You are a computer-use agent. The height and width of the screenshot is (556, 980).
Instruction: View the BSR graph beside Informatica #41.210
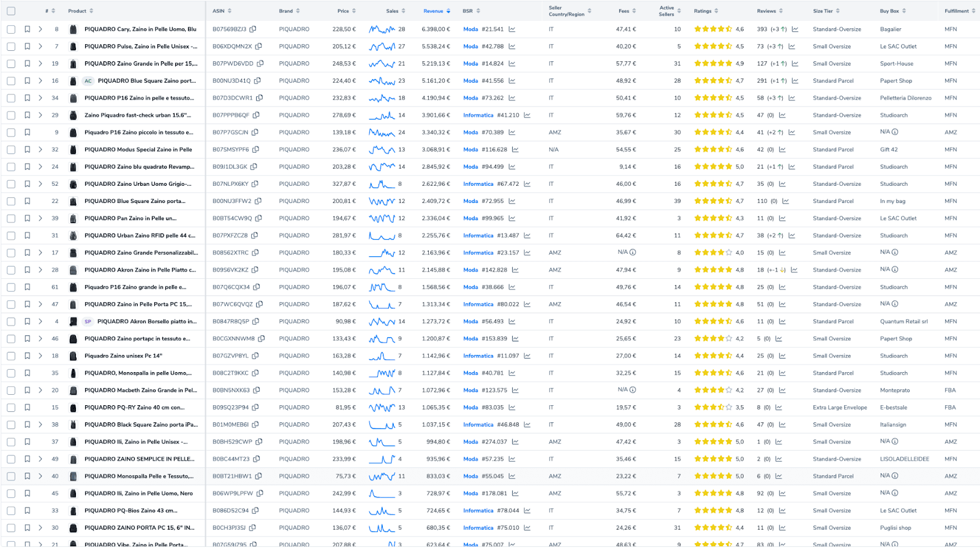(x=527, y=115)
